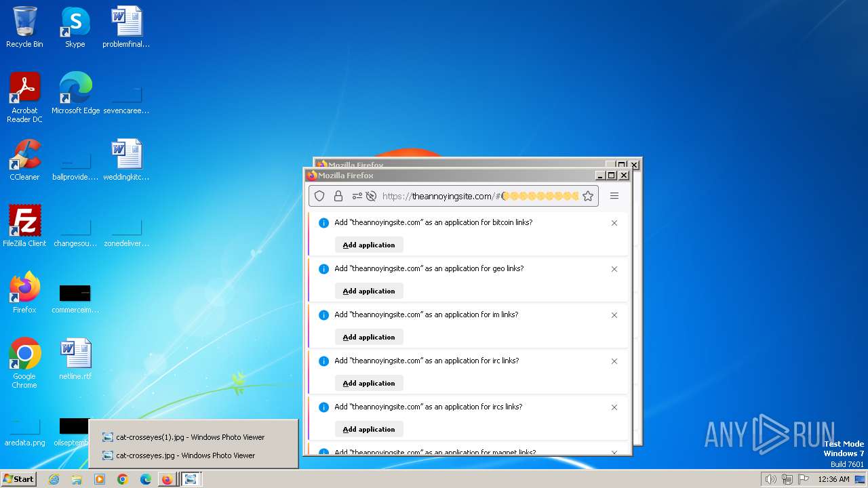Dismiss the ircs links notification
Screen dimensions: 868x488
click(614, 407)
